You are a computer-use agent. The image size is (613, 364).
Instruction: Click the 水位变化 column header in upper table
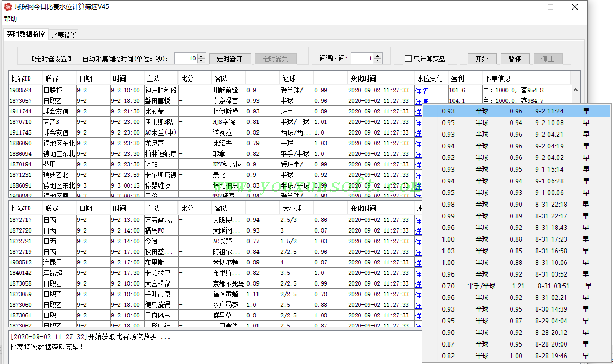point(431,78)
